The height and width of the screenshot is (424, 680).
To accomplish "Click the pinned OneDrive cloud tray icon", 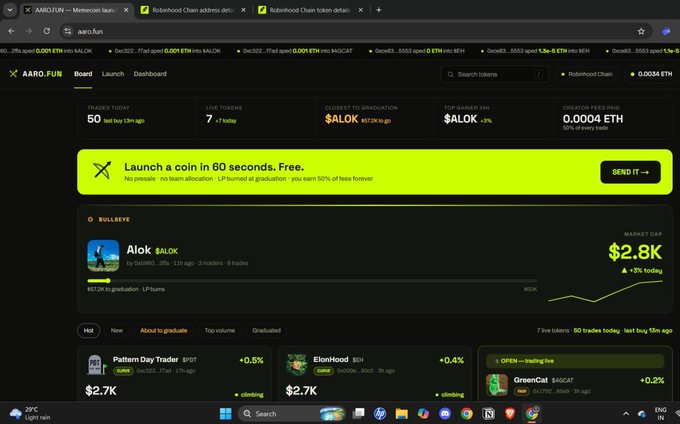I will coord(642,414).
